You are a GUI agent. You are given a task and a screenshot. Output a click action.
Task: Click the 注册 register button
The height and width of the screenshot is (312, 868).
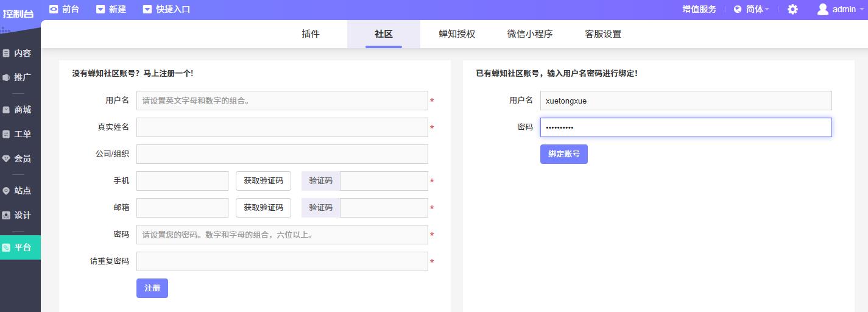click(x=152, y=288)
